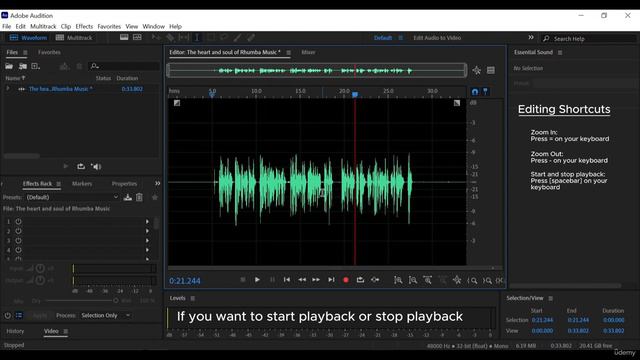Screen dimensions: 640x360
Task: Toggle Files panel auto-play speaker icon
Action: tap(96, 167)
